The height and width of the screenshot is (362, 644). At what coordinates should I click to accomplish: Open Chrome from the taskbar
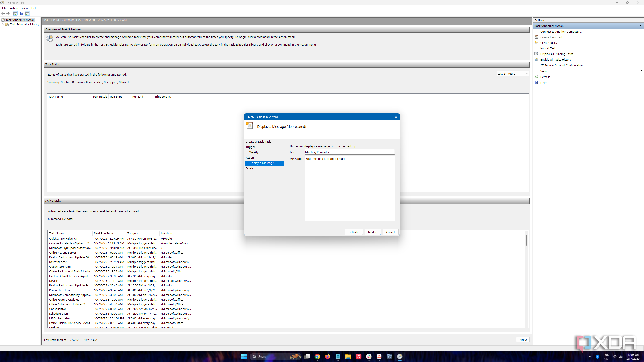(x=317, y=356)
